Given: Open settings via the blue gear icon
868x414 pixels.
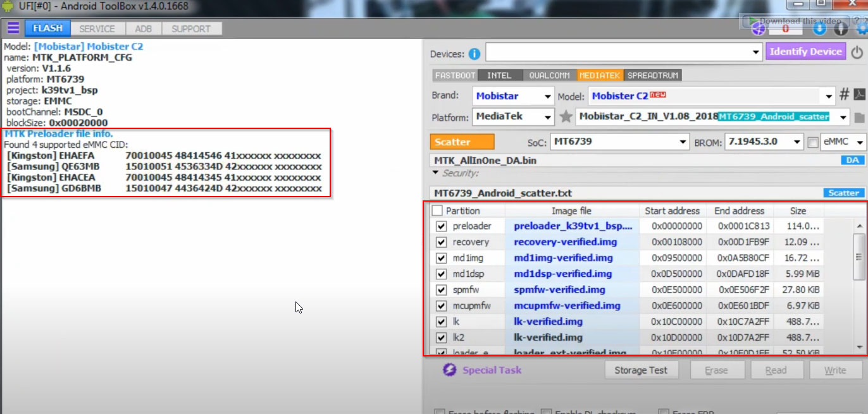Looking at the screenshot, I should pos(862,28).
